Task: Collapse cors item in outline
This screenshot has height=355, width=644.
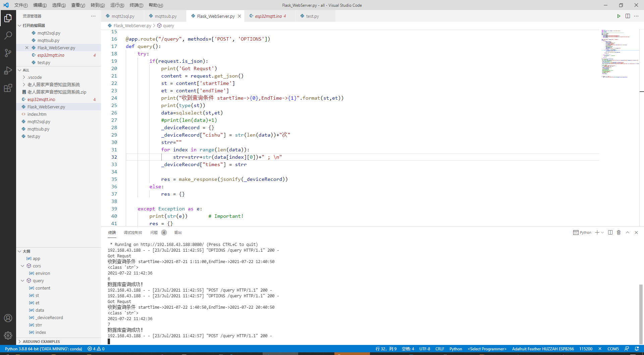Action: (x=22, y=266)
